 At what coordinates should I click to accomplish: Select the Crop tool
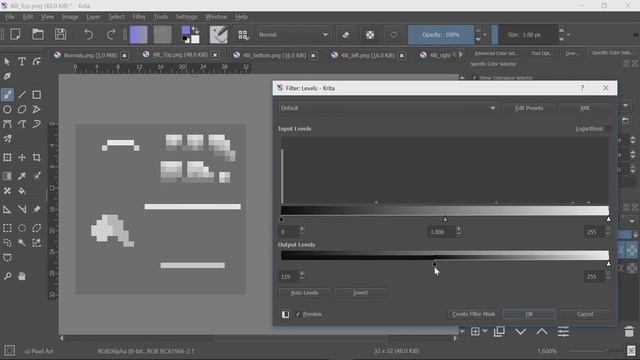point(36,158)
